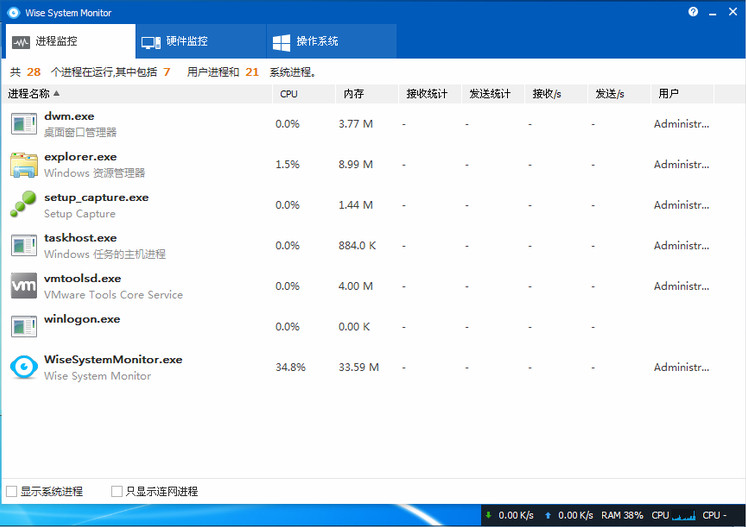Click the Setup Capture description text
Screen dimensions: 746x527
tap(79, 214)
